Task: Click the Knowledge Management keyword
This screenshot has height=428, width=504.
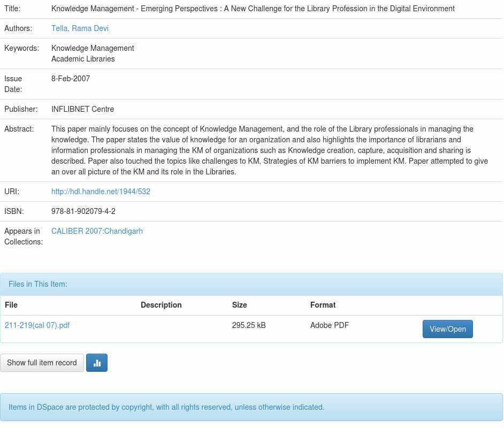Action: pyautogui.click(x=93, y=48)
